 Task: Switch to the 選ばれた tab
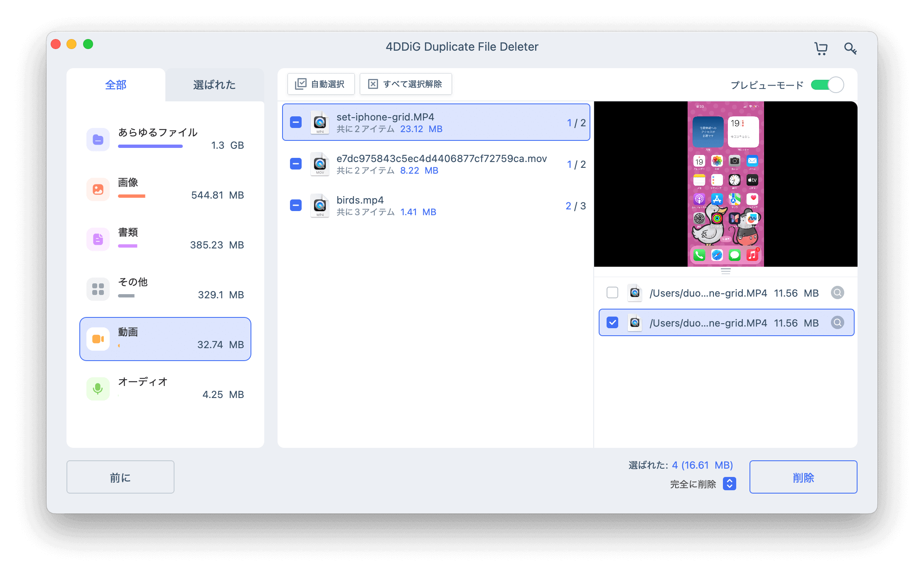click(x=215, y=85)
